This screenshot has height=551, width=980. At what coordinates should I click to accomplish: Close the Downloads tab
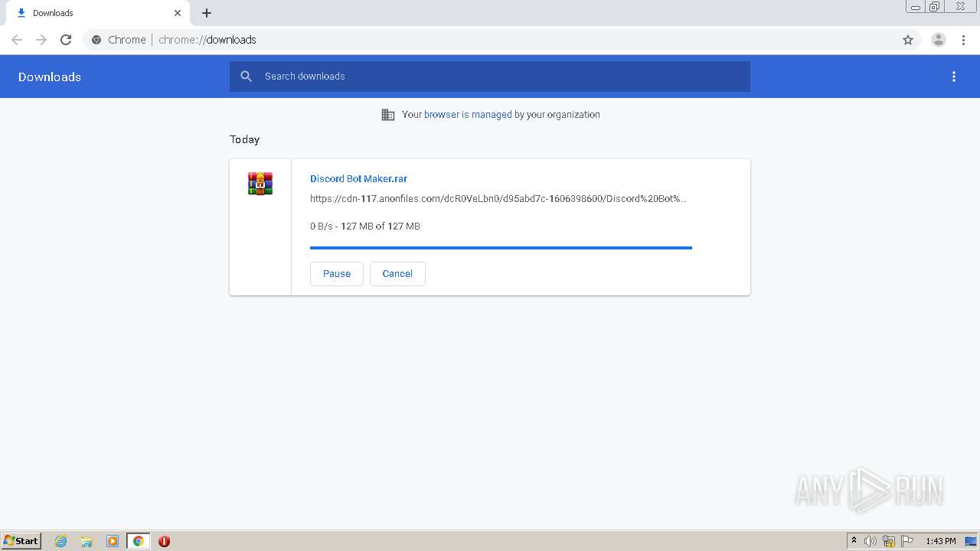pos(178,13)
